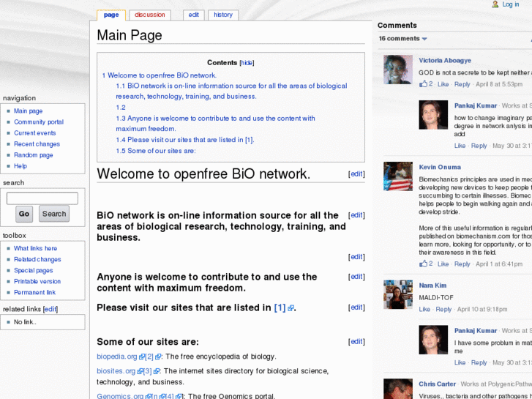This screenshot has height=399, width=532.
Task: Edit the BiO network is on-line section
Action: pyautogui.click(x=356, y=215)
